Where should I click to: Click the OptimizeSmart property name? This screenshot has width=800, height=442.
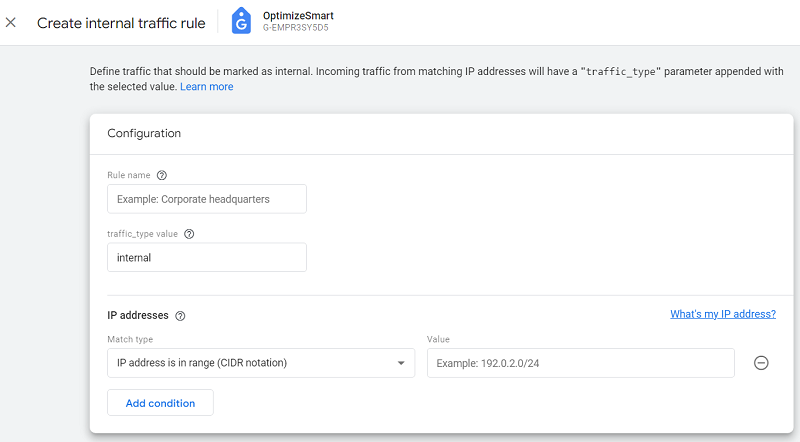point(298,16)
